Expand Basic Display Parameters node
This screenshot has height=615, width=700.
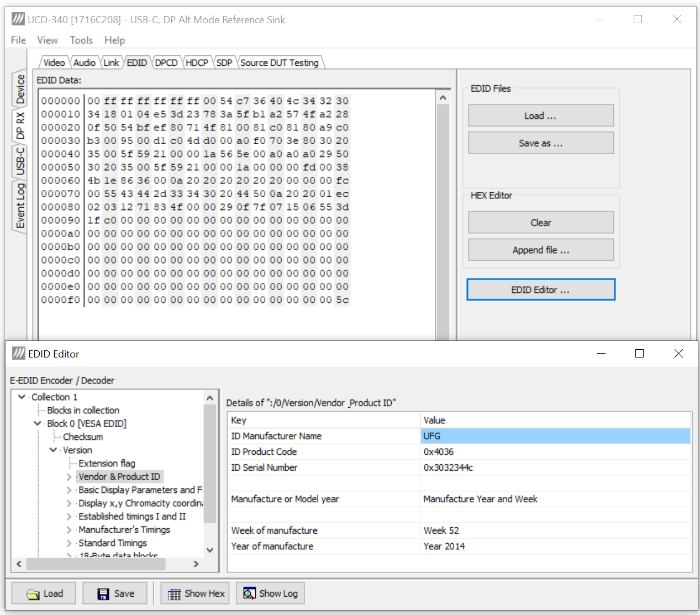[69, 490]
